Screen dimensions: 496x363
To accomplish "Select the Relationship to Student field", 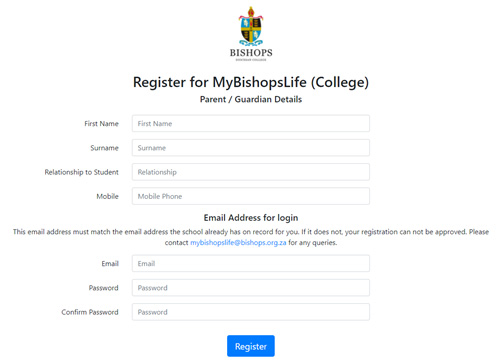I will tap(251, 172).
